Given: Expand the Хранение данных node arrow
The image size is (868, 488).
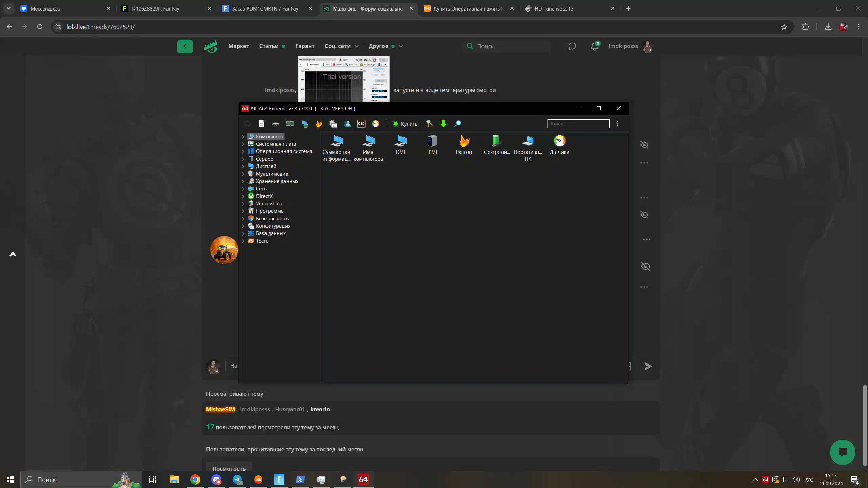Looking at the screenshot, I should click(243, 181).
